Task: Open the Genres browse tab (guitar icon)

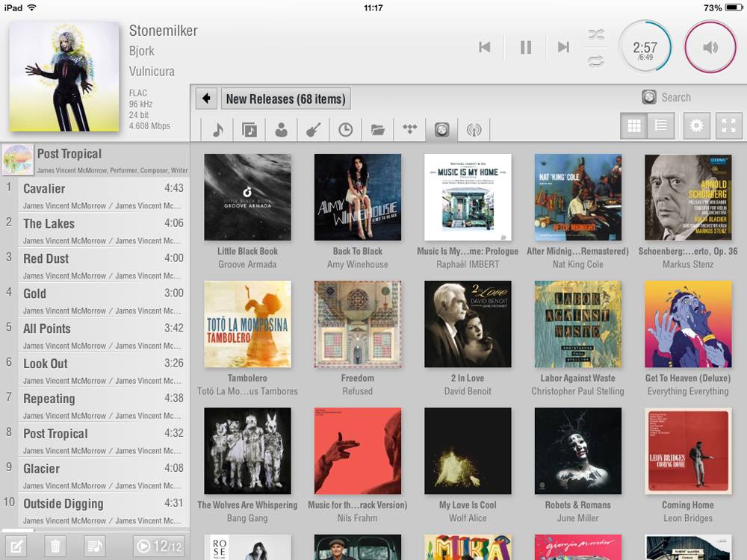Action: (313, 129)
